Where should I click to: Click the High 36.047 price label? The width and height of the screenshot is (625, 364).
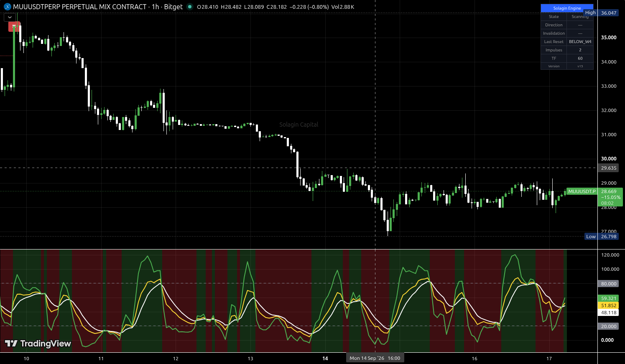[601, 13]
